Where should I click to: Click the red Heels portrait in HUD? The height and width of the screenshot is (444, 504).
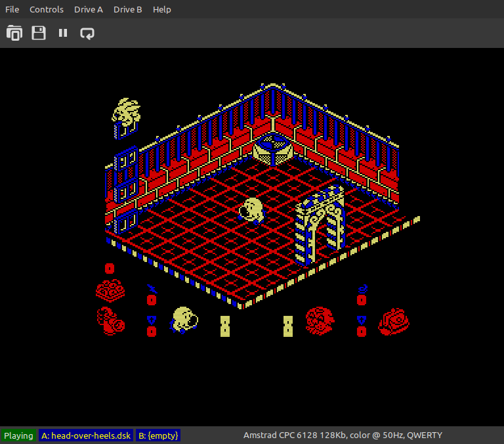point(320,321)
